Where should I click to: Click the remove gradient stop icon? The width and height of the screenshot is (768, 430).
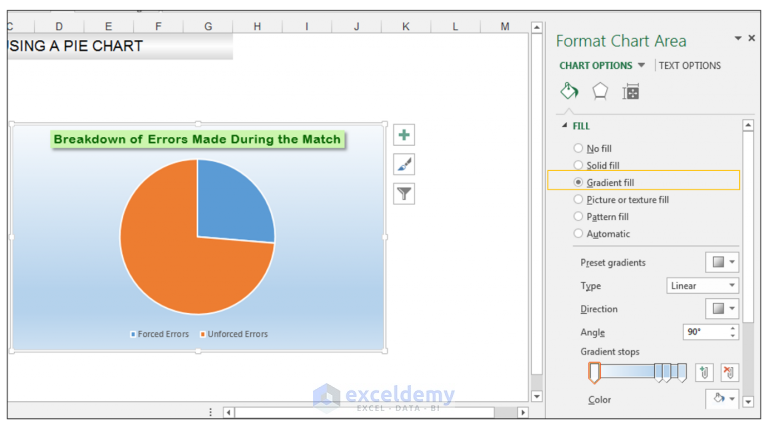click(x=729, y=372)
